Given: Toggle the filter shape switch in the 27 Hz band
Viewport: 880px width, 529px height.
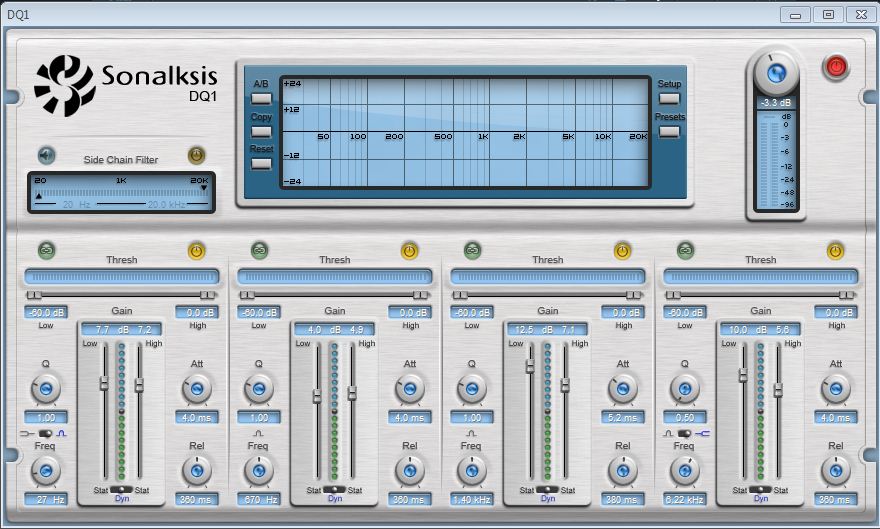Looking at the screenshot, I should click(x=45, y=434).
